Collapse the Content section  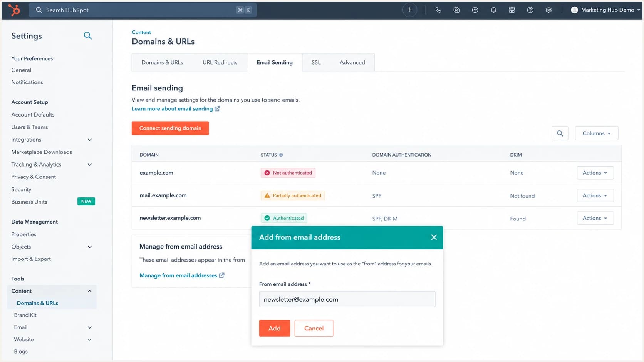click(90, 291)
